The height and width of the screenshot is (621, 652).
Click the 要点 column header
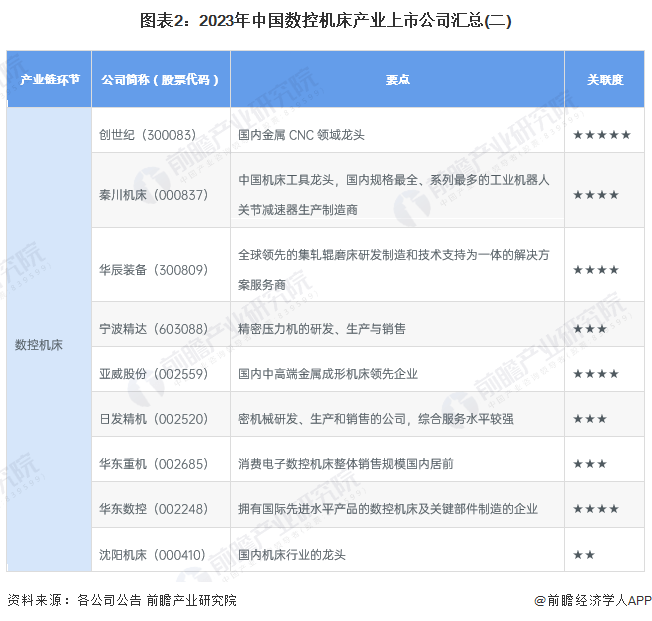coord(398,79)
